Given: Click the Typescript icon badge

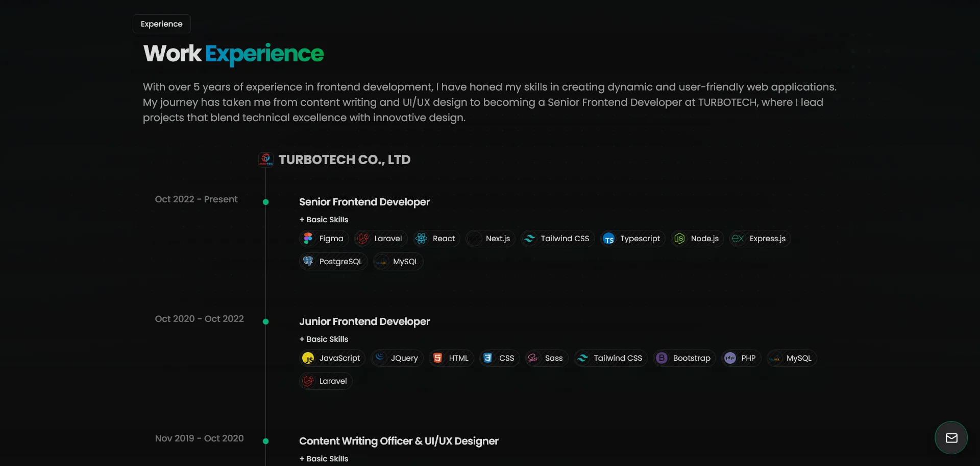Looking at the screenshot, I should point(608,238).
